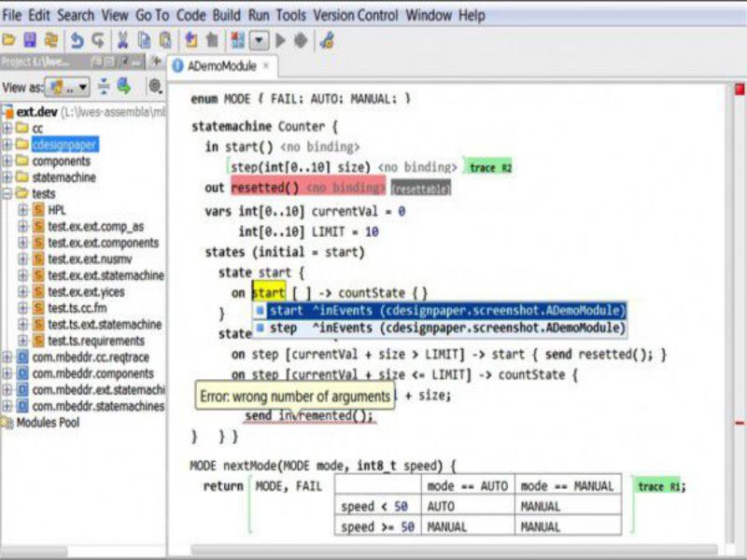Click the Redo arrow icon
Viewport: 747px width, 560px height.
(97, 40)
